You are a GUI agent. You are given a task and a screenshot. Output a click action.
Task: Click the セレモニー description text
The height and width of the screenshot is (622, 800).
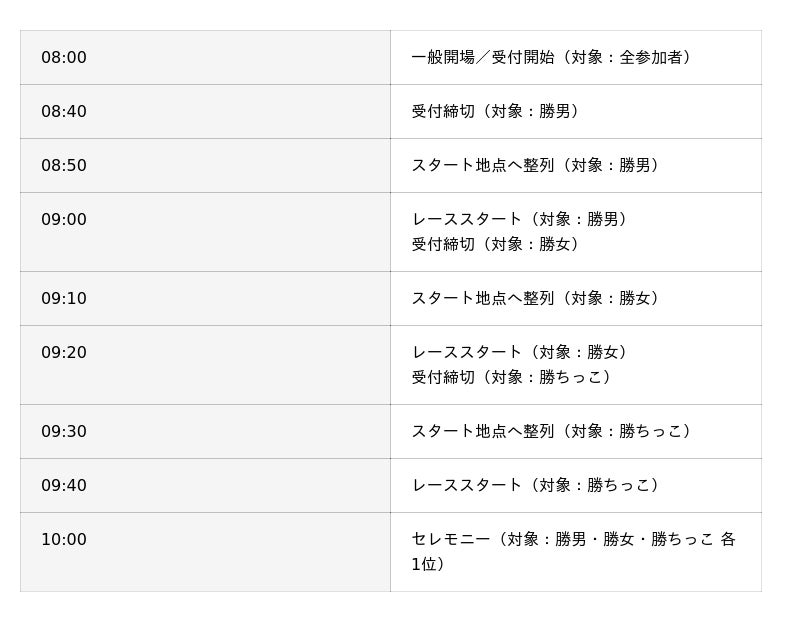click(x=573, y=540)
